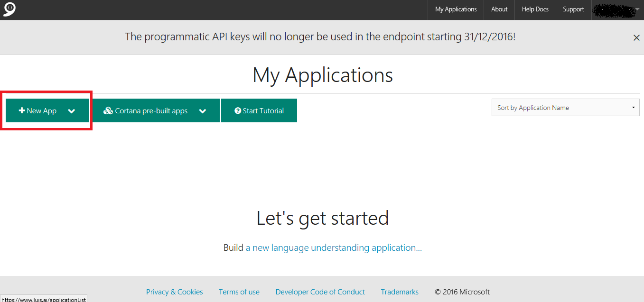Open Help Docs from the navigation bar
This screenshot has width=644, height=302.
535,9
